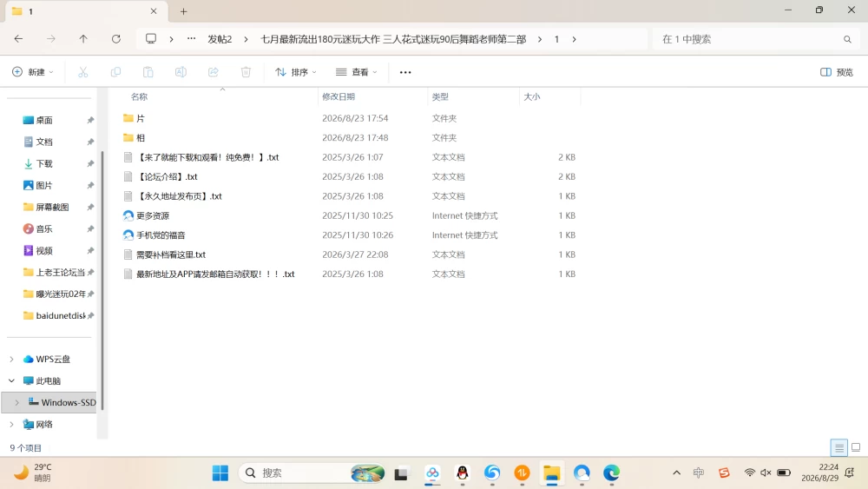Cut the selected item with scissors icon
The image size is (868, 489).
click(x=83, y=72)
